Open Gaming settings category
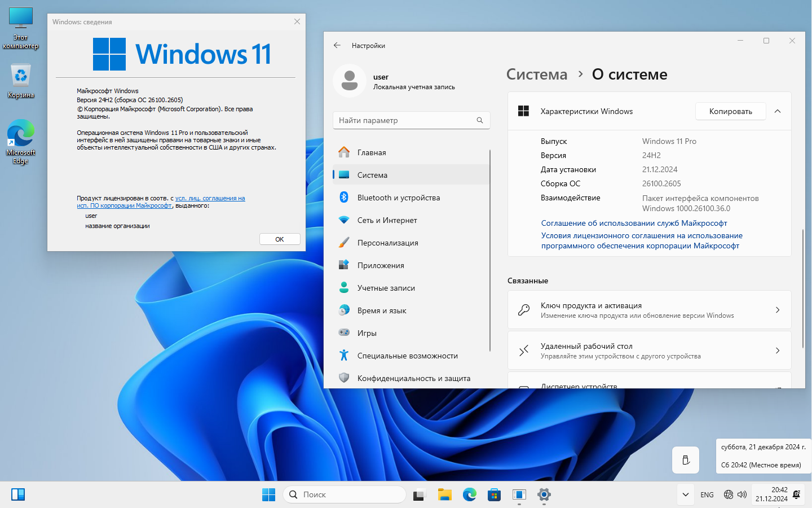The height and width of the screenshot is (508, 812). click(411, 333)
